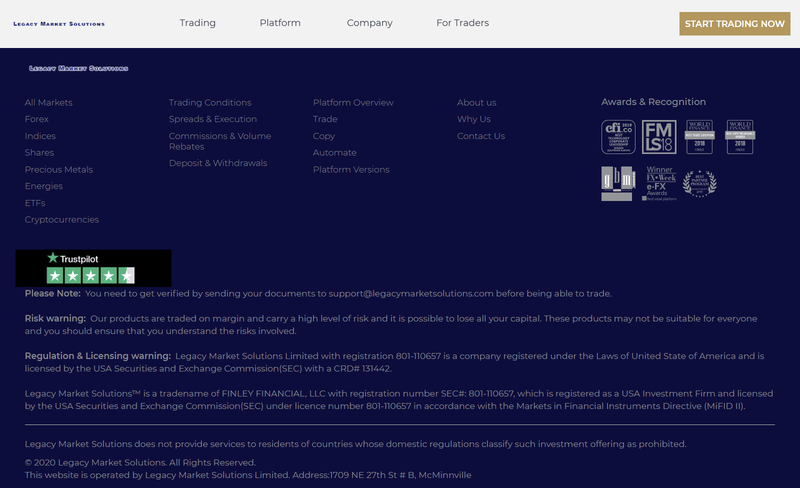Click the Awards & Recognition heading
The image size is (800, 488).
coord(654,102)
